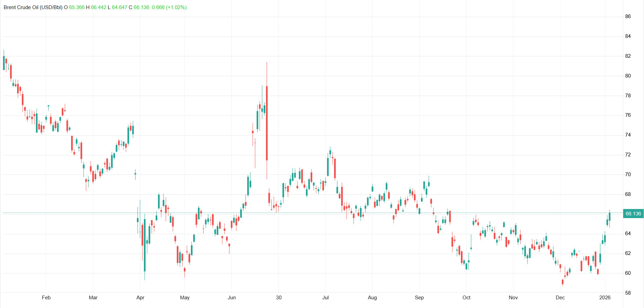
Task: Click the 30 date label on time axis
Action: click(x=279, y=298)
